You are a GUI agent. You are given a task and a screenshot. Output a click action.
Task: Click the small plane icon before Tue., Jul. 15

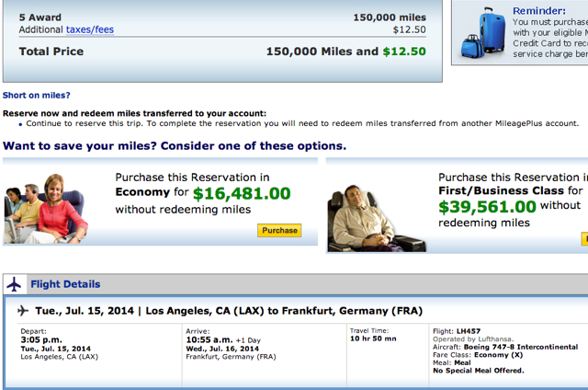(23, 311)
